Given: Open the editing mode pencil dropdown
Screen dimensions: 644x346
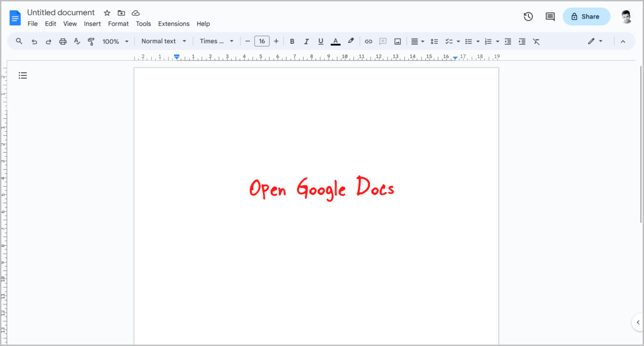Looking at the screenshot, I should pyautogui.click(x=595, y=41).
